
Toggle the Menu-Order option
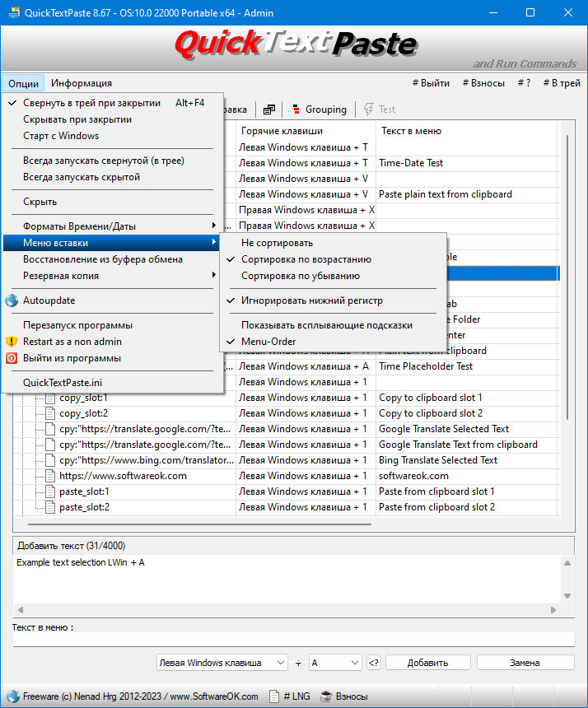[334, 342]
